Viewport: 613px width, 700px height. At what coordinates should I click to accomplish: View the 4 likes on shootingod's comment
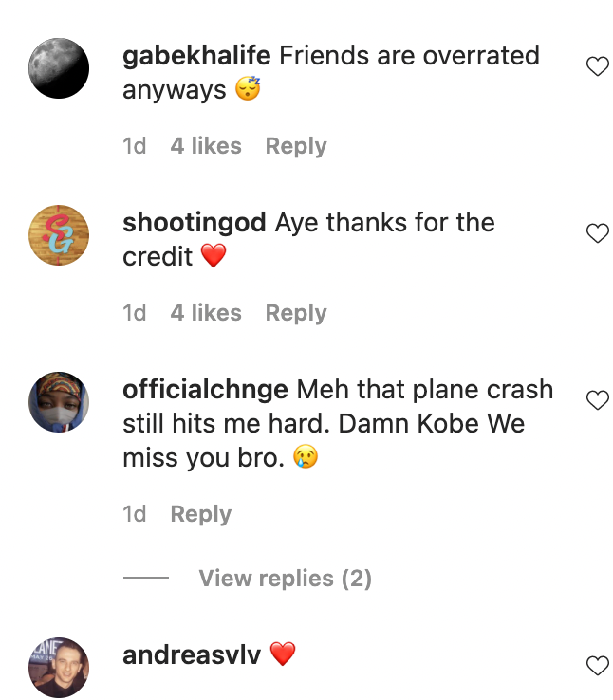pos(206,313)
